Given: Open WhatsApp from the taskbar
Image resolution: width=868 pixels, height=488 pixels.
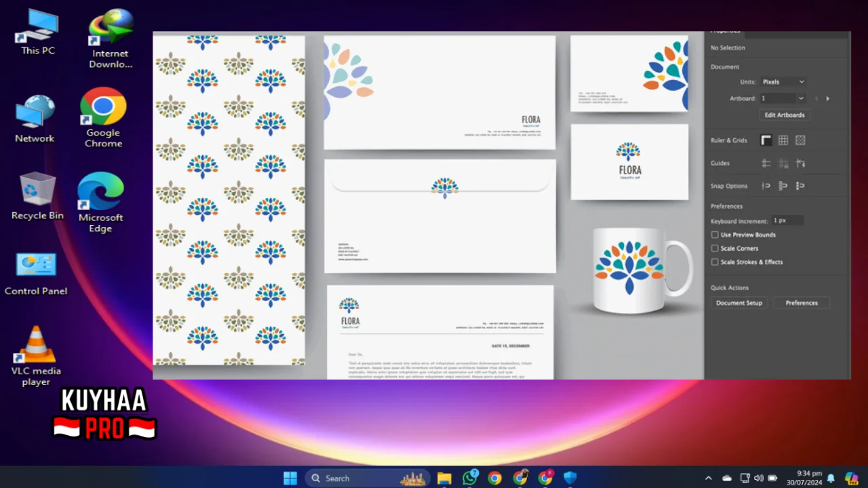Looking at the screenshot, I should (x=470, y=478).
